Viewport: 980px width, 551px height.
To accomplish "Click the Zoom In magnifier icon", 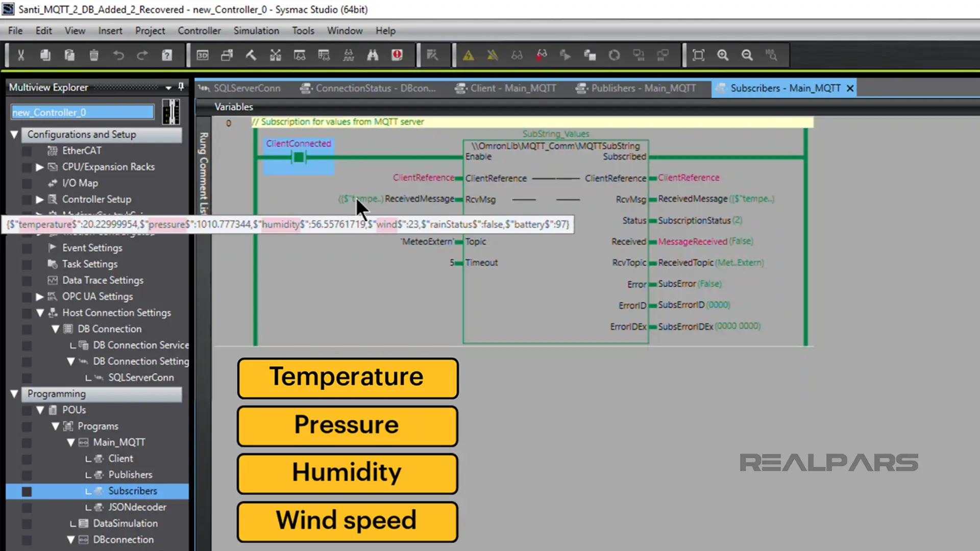I will click(x=723, y=55).
